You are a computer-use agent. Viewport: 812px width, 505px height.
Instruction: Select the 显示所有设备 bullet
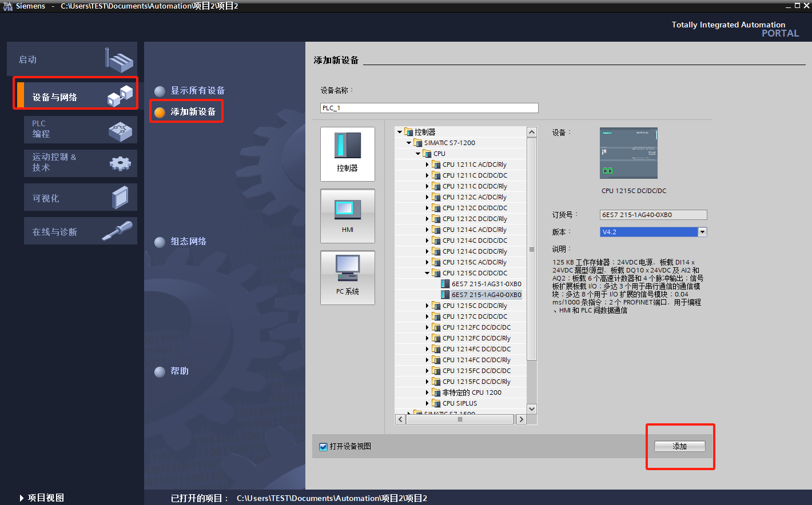click(x=160, y=91)
